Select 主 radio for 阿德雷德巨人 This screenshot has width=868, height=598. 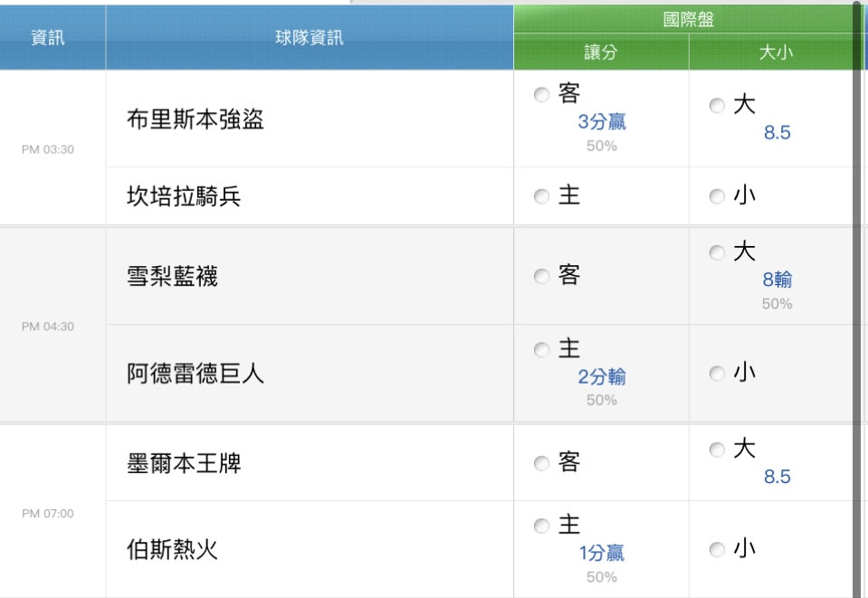point(541,349)
